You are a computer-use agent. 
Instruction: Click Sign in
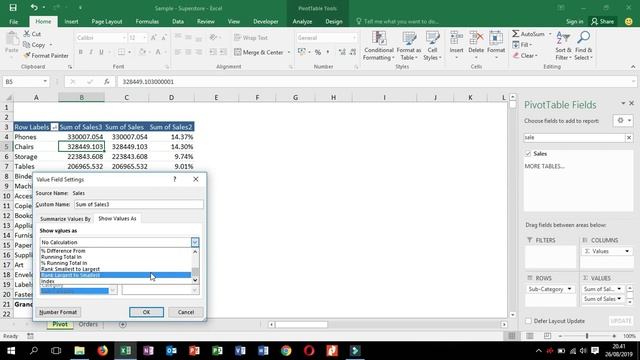[x=574, y=21]
